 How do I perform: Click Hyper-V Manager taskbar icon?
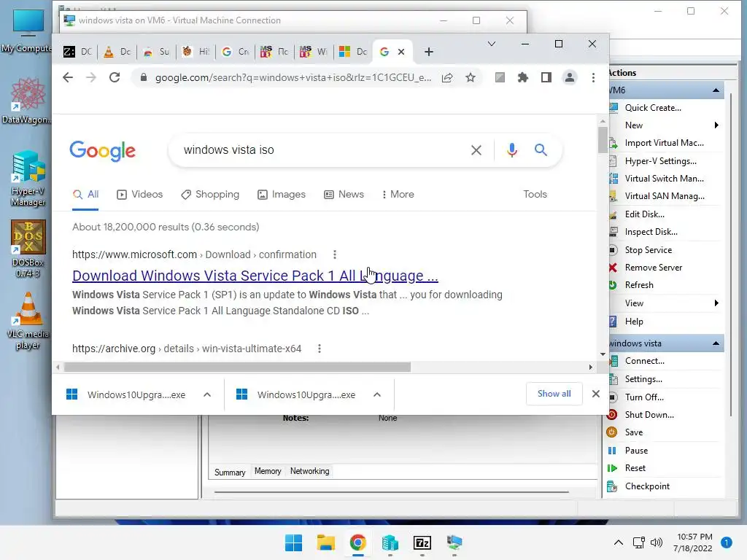(x=390, y=542)
